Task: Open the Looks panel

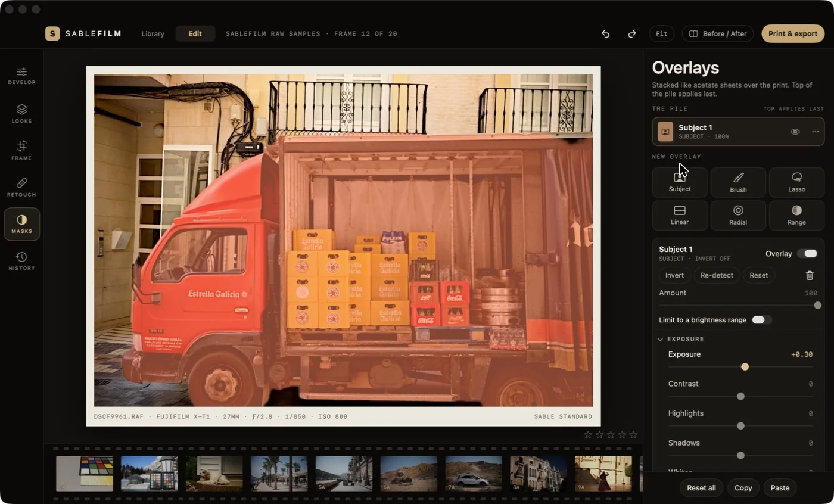Action: (x=21, y=113)
